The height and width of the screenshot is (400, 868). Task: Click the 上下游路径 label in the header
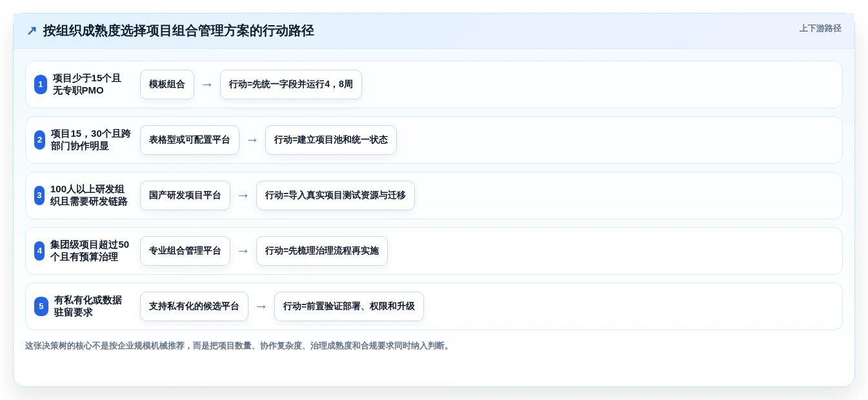click(x=820, y=28)
